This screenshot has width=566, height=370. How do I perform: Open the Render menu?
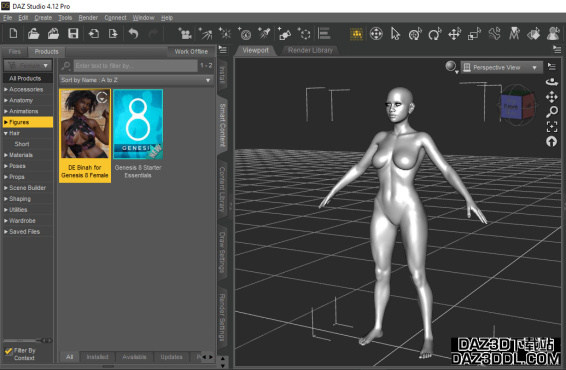[88, 18]
